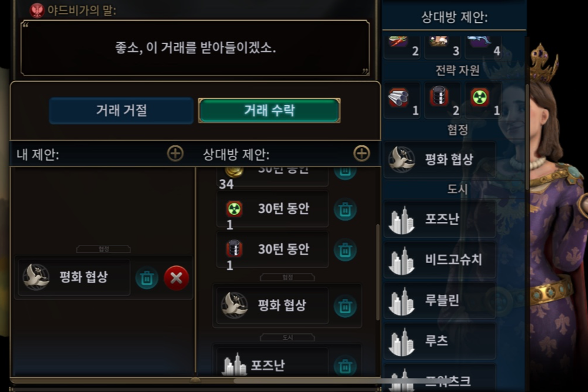The image size is (588, 392).
Task: Expand the 내 제안 plus button
Action: [175, 154]
